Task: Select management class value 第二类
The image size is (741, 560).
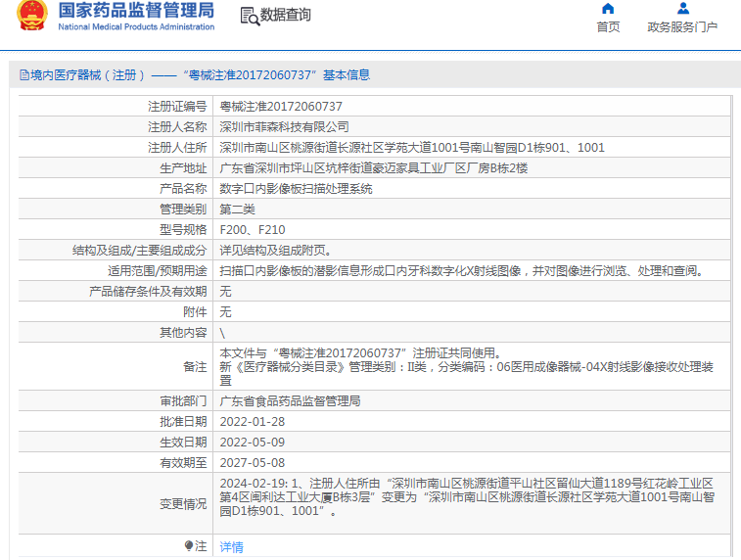Action: (237, 209)
